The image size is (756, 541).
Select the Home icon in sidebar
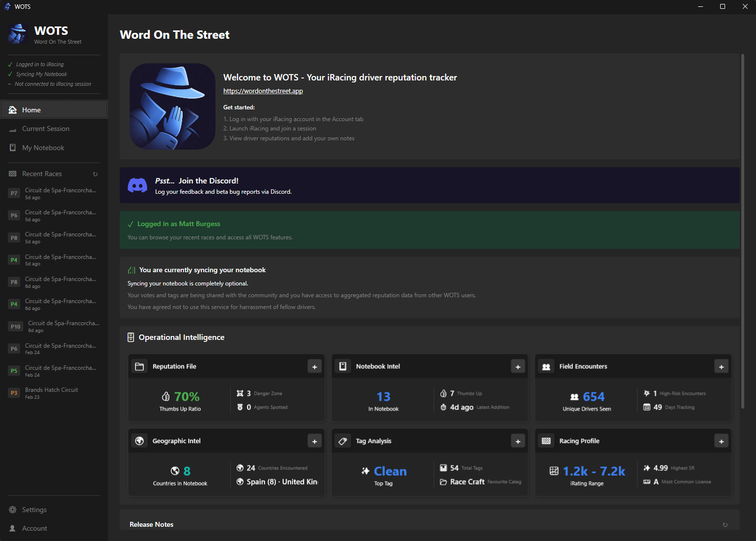coord(12,109)
